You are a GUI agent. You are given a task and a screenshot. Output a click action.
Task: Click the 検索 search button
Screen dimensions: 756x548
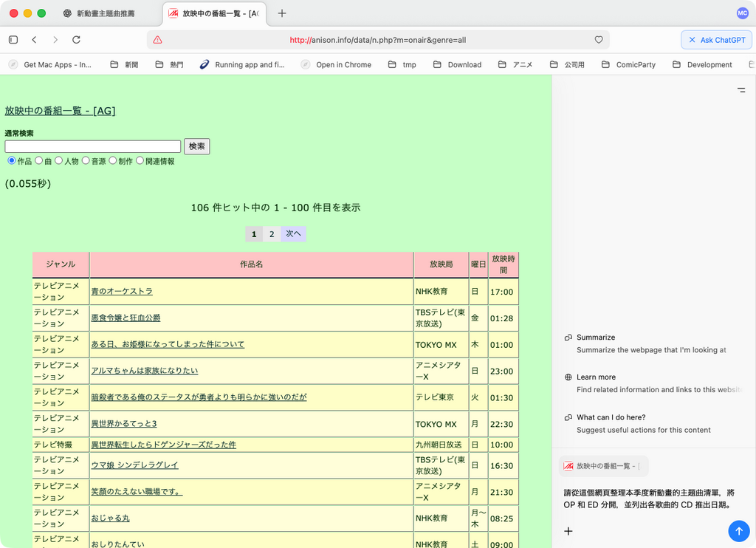pyautogui.click(x=197, y=146)
